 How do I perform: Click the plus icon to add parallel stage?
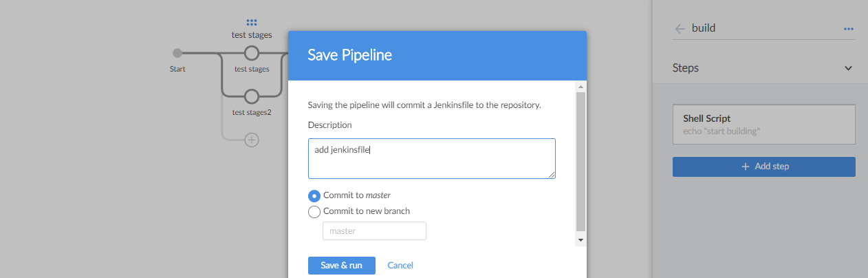(252, 140)
